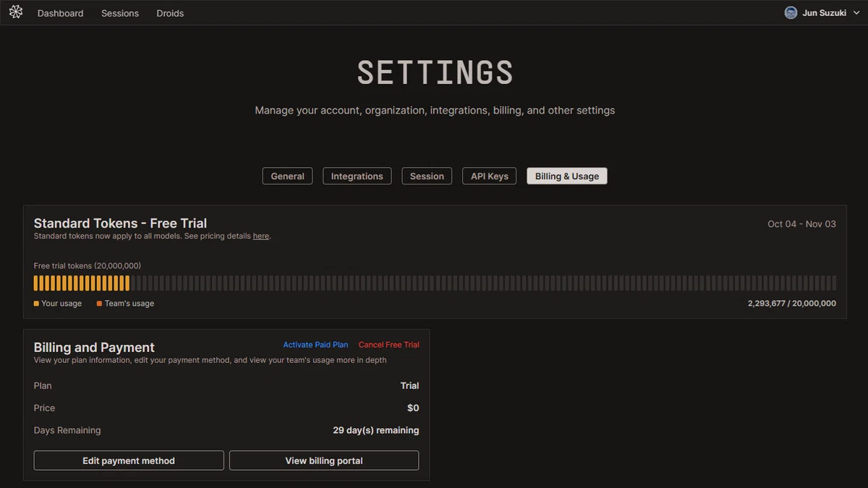Select the API Keys tab
The image size is (868, 488).
[490, 176]
